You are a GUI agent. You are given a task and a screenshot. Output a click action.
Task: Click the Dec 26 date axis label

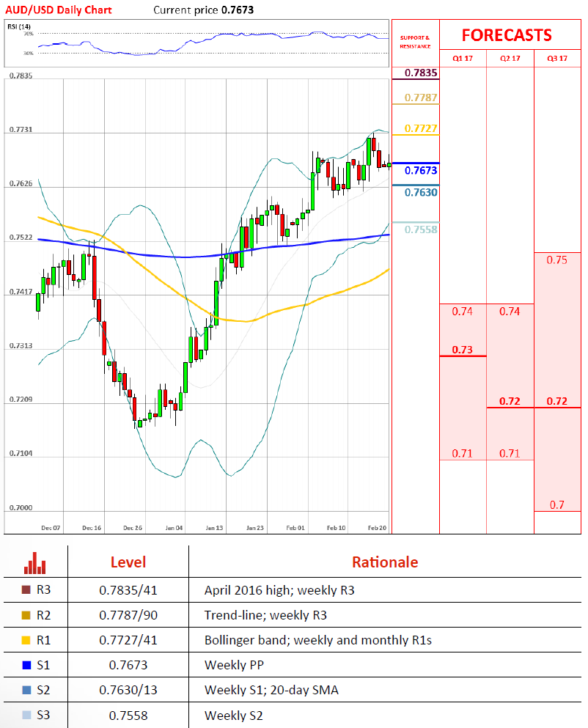(133, 528)
